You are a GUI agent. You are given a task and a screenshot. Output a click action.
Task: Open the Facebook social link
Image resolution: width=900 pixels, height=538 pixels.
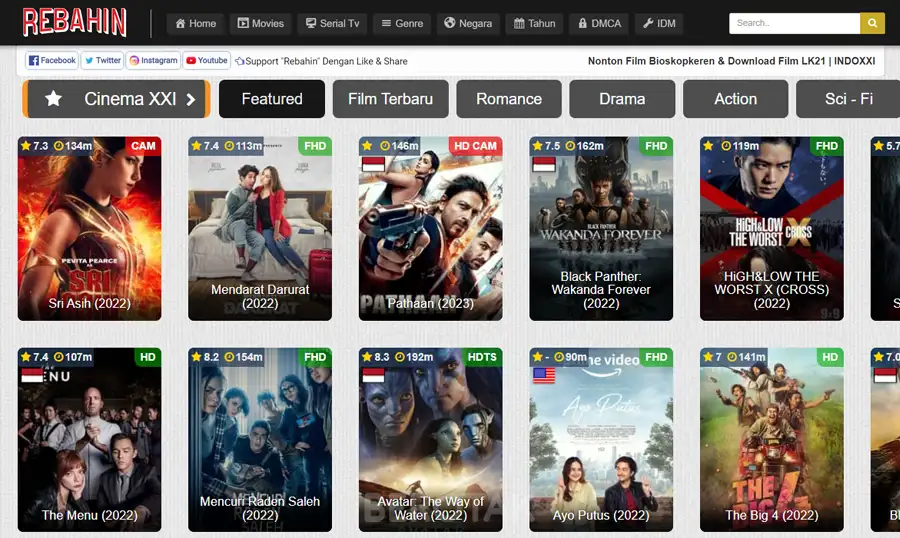52,60
